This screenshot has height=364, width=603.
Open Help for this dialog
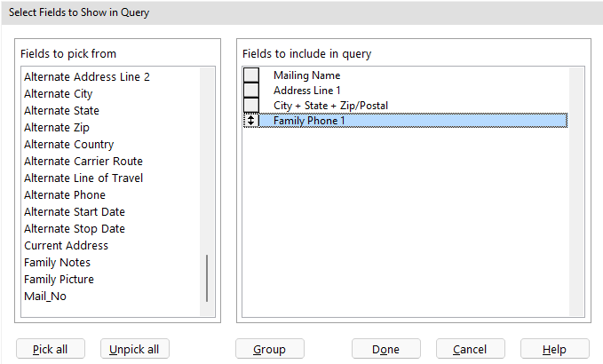tap(554, 349)
